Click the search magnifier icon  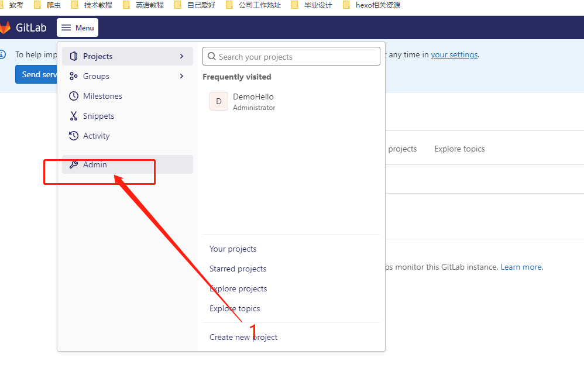pyautogui.click(x=212, y=56)
